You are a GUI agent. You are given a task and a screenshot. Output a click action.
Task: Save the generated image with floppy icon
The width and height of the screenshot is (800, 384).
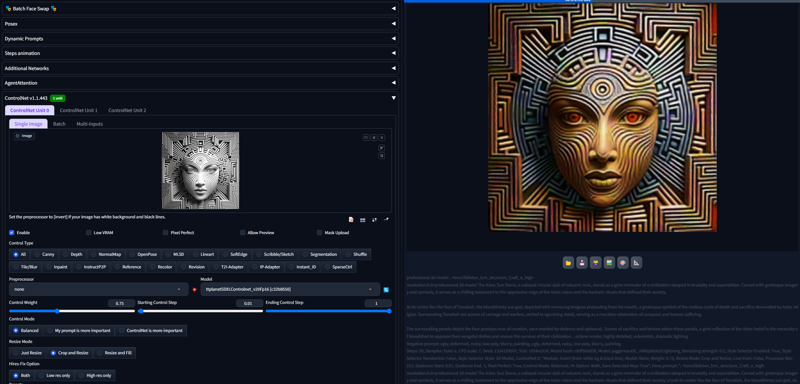click(582, 263)
